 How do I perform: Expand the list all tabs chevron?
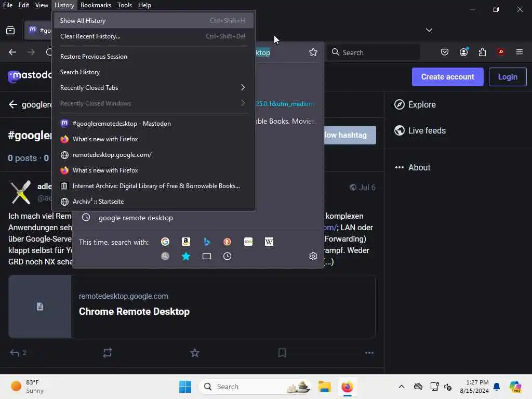(429, 30)
